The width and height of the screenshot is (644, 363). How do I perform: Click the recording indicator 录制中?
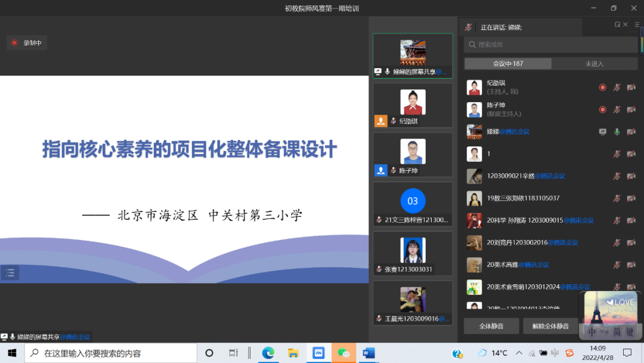(x=27, y=43)
